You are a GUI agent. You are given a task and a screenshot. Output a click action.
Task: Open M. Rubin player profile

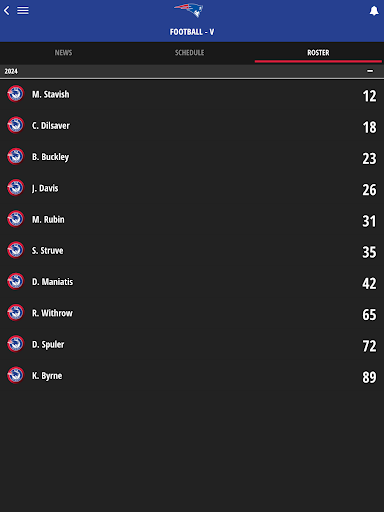coord(192,219)
